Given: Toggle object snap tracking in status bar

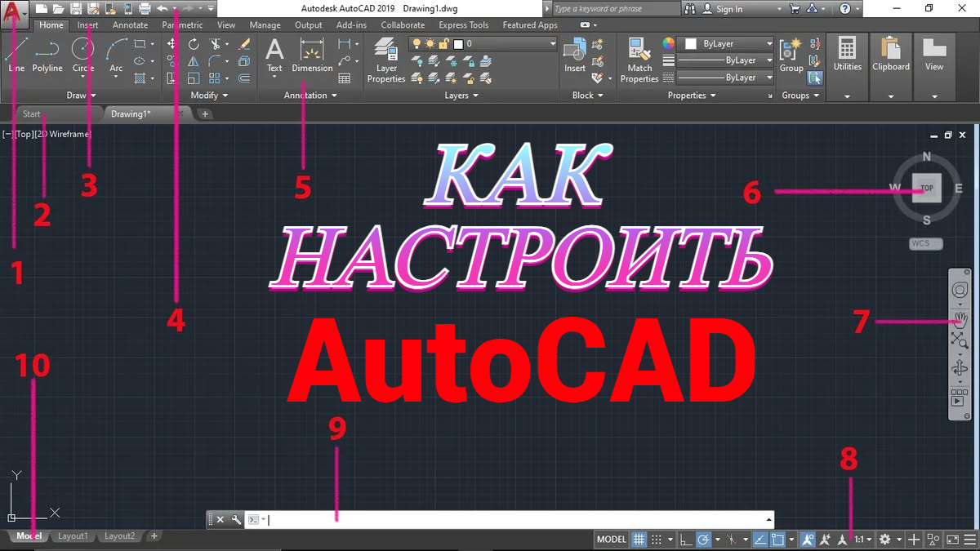Looking at the screenshot, I should pyautogui.click(x=760, y=540).
